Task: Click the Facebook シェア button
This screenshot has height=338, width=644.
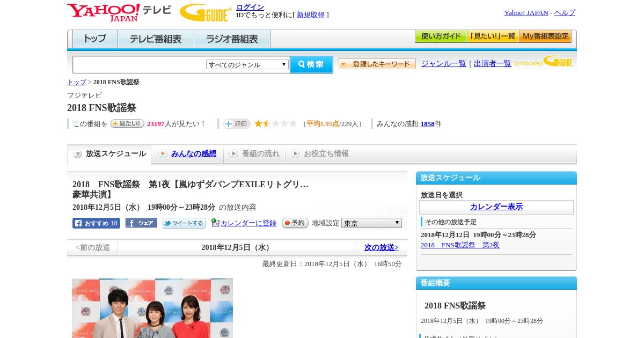Action: (141, 223)
